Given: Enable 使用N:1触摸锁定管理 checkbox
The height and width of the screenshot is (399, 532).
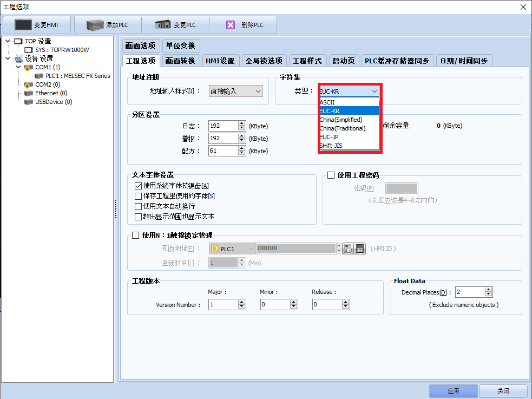Looking at the screenshot, I should (x=136, y=235).
